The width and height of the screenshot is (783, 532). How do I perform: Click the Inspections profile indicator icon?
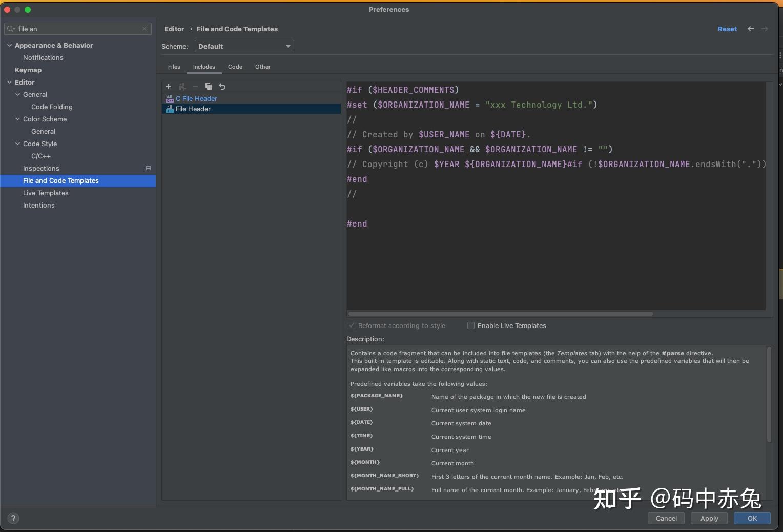(149, 168)
